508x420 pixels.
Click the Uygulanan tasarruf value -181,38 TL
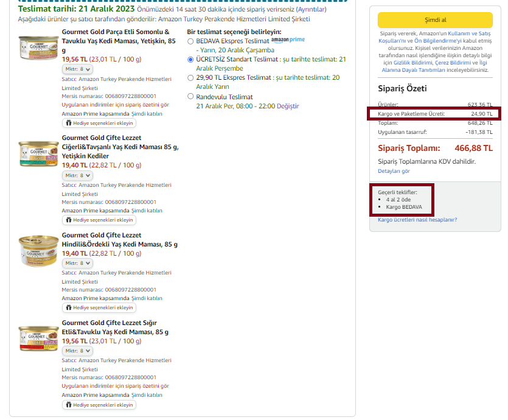coord(479,132)
